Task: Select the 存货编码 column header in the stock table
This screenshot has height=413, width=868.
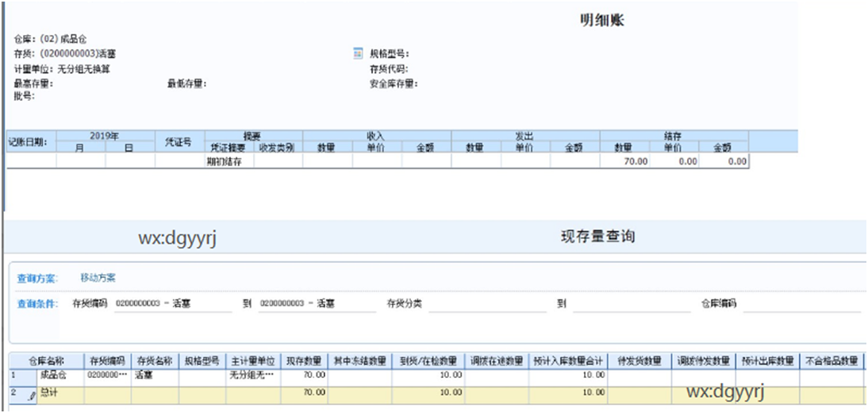Action: [107, 361]
